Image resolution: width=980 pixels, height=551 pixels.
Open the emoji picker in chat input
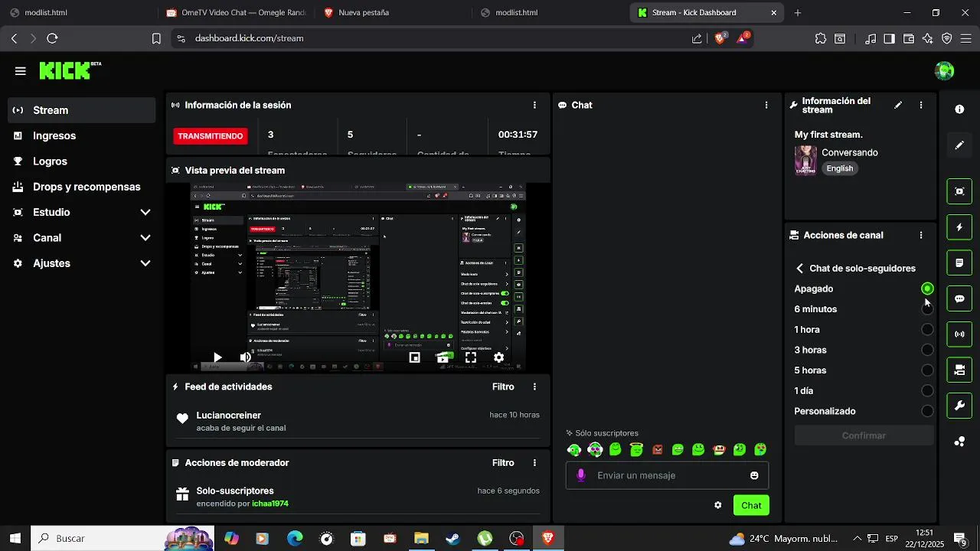(x=754, y=475)
